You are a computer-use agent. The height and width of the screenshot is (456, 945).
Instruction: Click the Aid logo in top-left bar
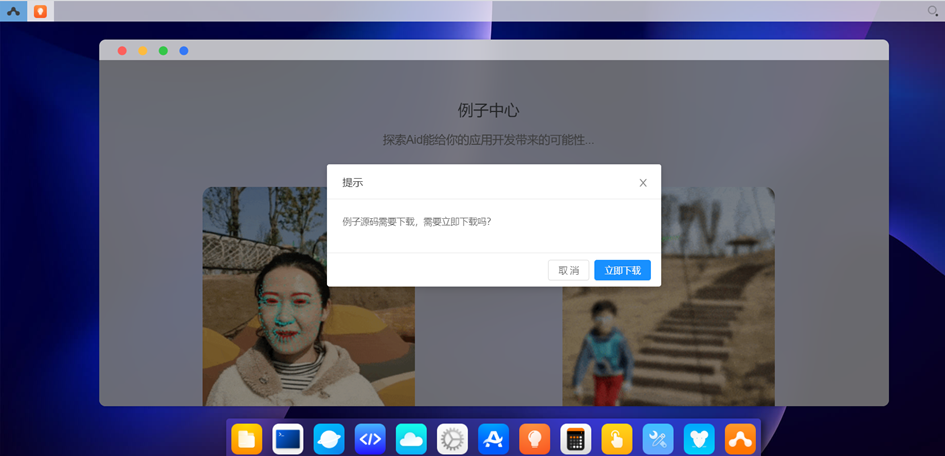pyautogui.click(x=13, y=11)
